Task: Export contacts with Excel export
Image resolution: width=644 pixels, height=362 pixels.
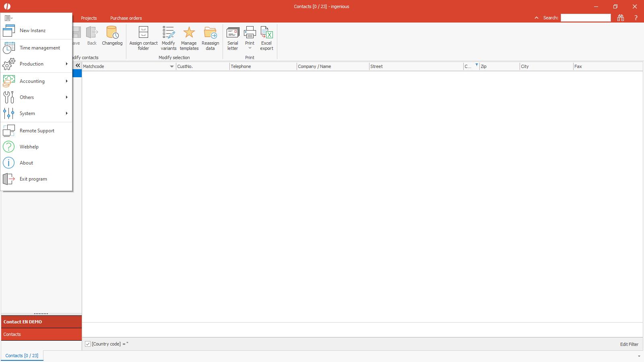Action: 266,33
